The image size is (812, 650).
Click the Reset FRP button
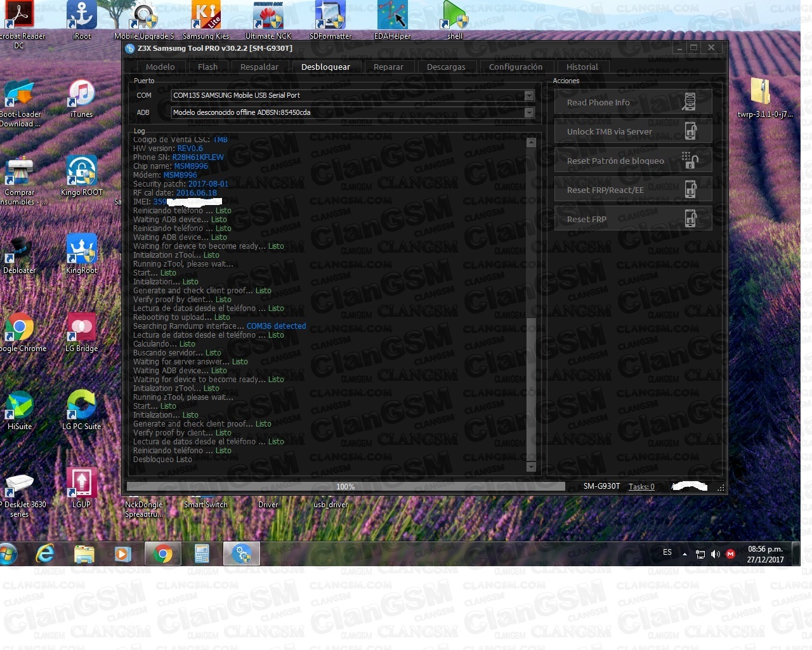click(633, 219)
